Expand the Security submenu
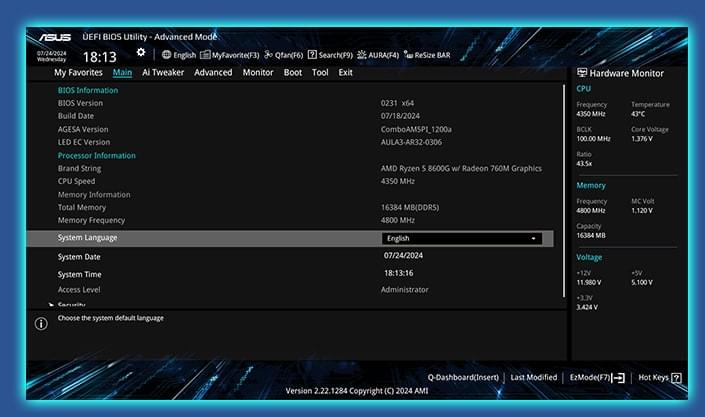Screen dimensions: 705x417 [x=71, y=305]
